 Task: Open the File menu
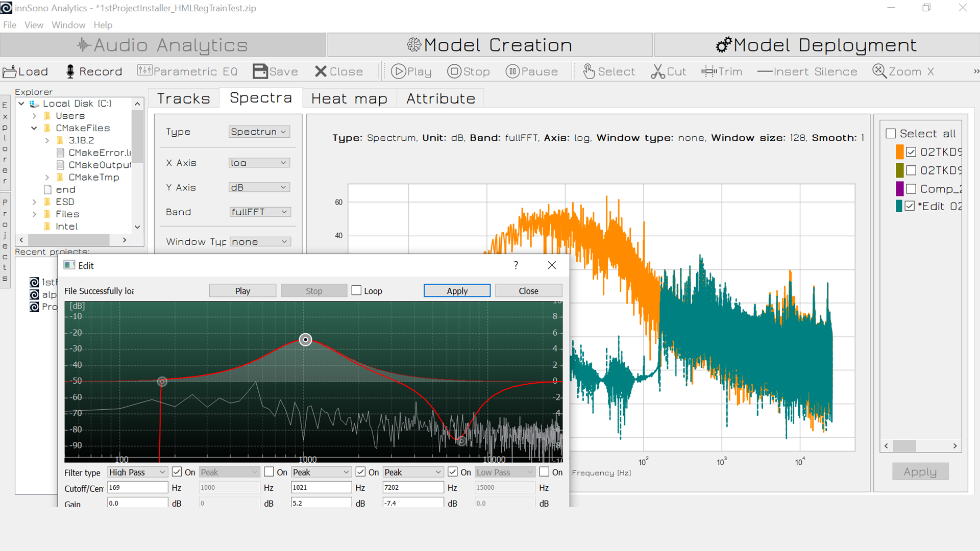click(10, 25)
